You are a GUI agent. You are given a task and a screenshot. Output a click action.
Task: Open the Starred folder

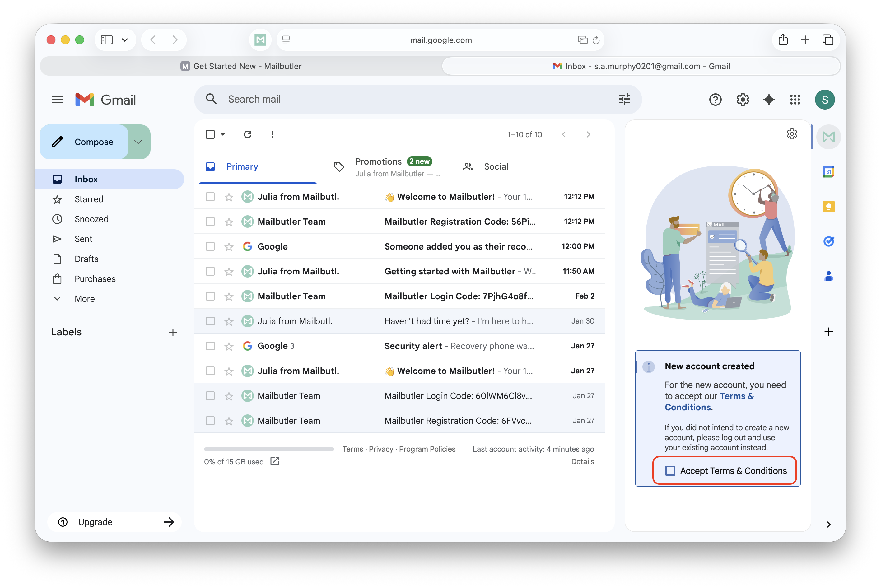coord(89,199)
